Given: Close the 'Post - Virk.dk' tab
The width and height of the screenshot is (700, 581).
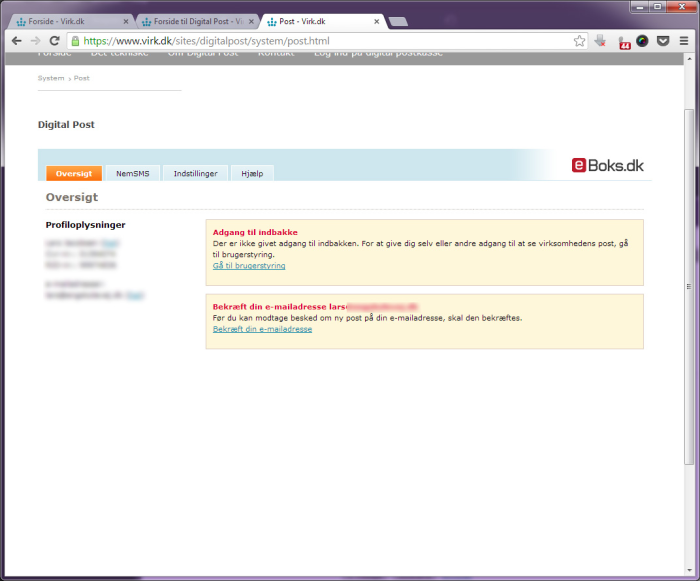Looking at the screenshot, I should tap(376, 21).
